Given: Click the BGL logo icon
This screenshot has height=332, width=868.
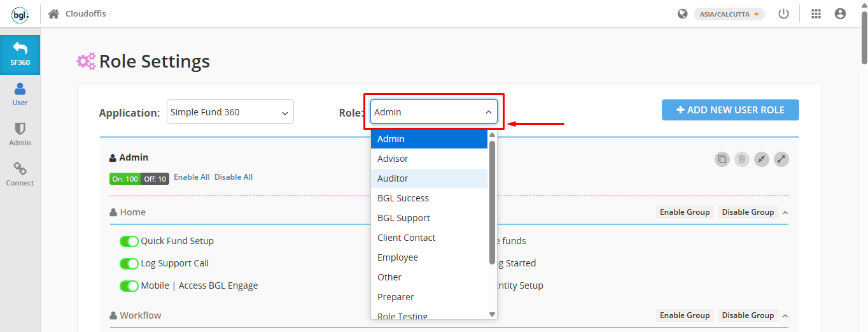Looking at the screenshot, I should pos(20,14).
